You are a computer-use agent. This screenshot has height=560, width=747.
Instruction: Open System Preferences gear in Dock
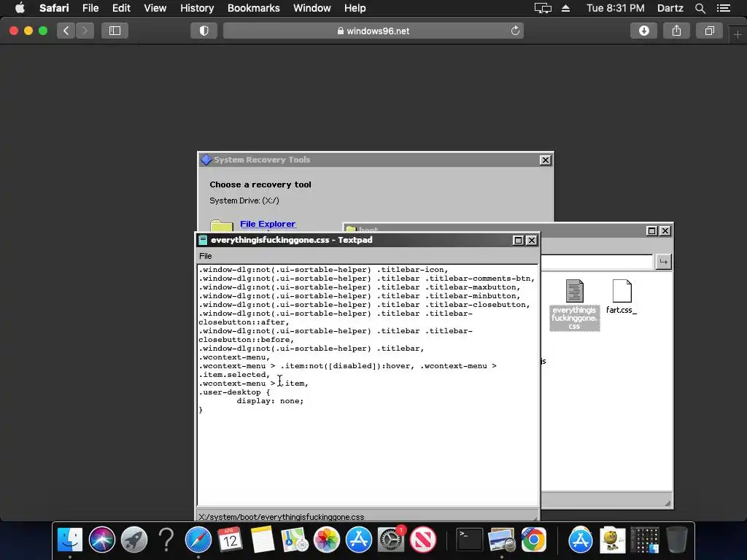click(391, 540)
